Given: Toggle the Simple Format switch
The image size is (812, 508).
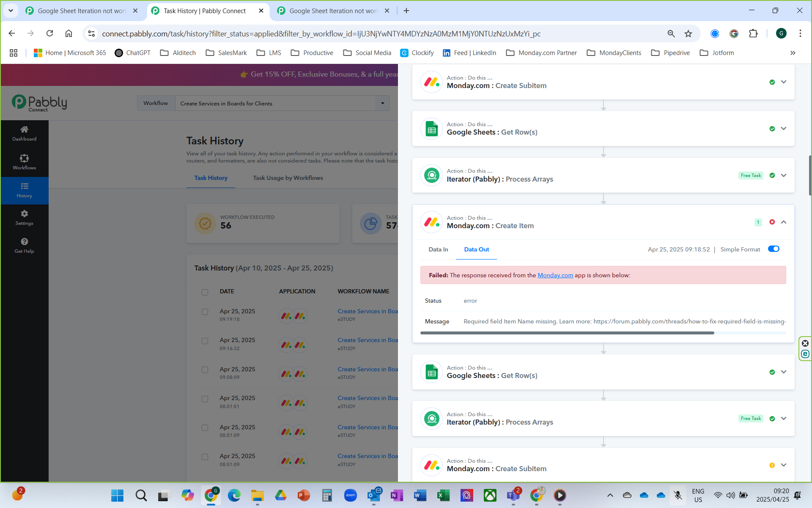Looking at the screenshot, I should pyautogui.click(x=774, y=249).
